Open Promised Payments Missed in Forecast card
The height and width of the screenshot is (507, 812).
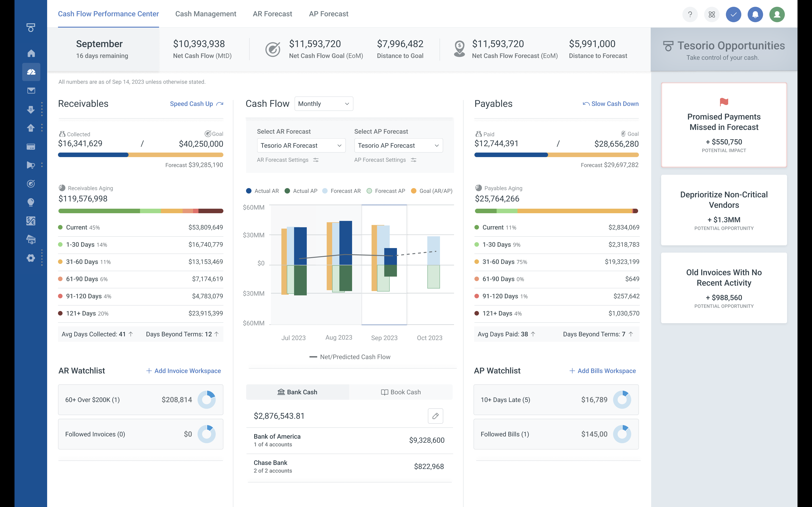(x=724, y=125)
